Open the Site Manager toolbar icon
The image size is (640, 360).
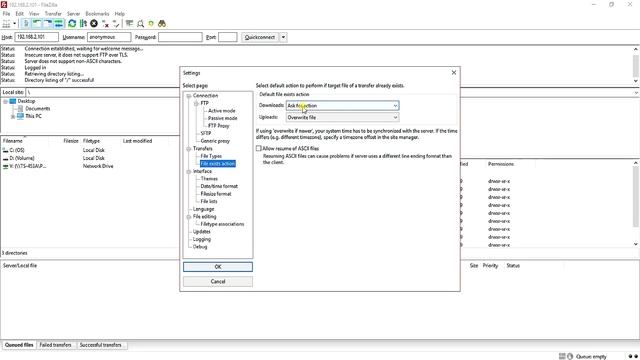point(6,24)
